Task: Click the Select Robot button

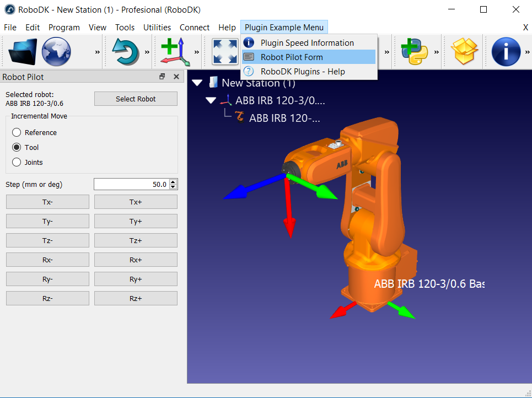Action: 136,99
